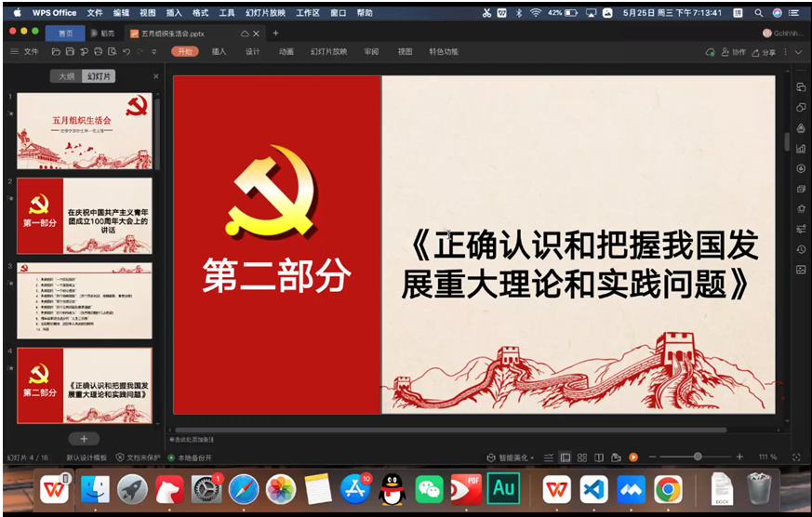Toggle the notes pane icon in status bar
Image resolution: width=812 pixels, height=517 pixels.
(x=549, y=457)
